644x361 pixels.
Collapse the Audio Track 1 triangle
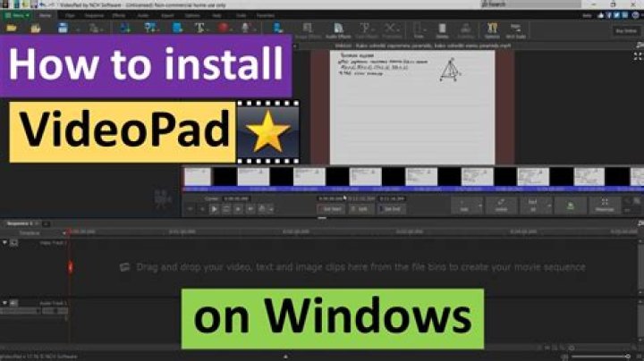click(x=4, y=303)
